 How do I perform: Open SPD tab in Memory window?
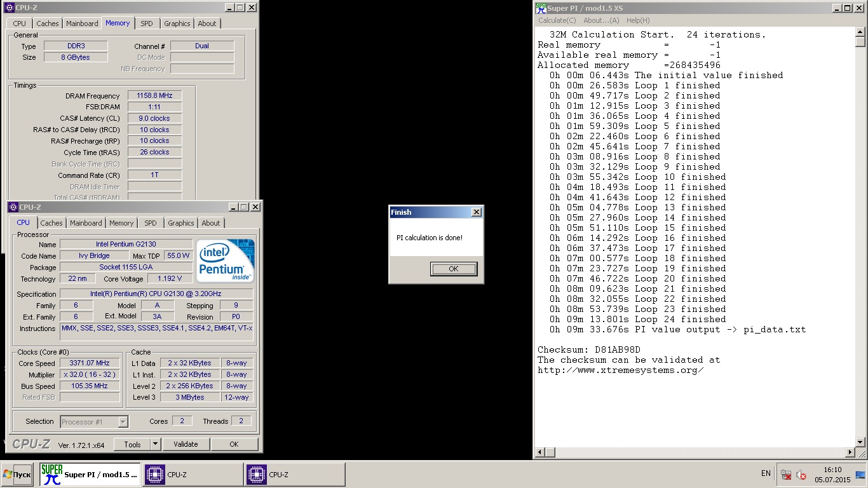point(147,24)
